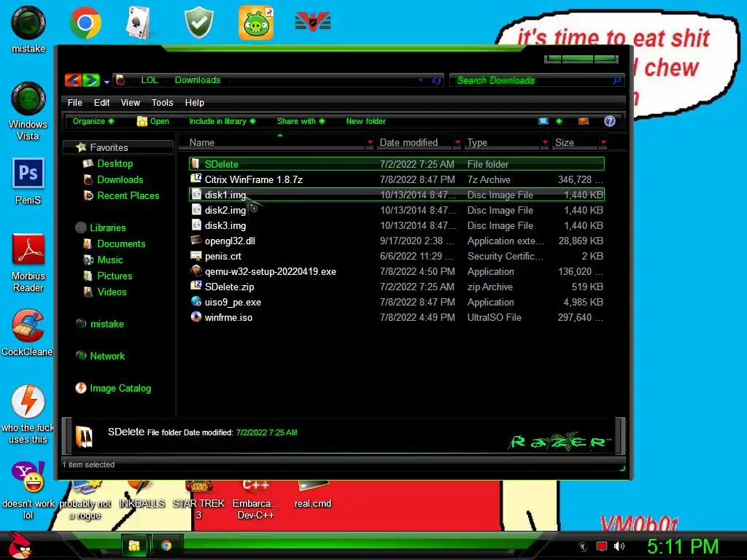747x560 pixels.
Task: Open the views options dropdown arrow
Action: 559,121
